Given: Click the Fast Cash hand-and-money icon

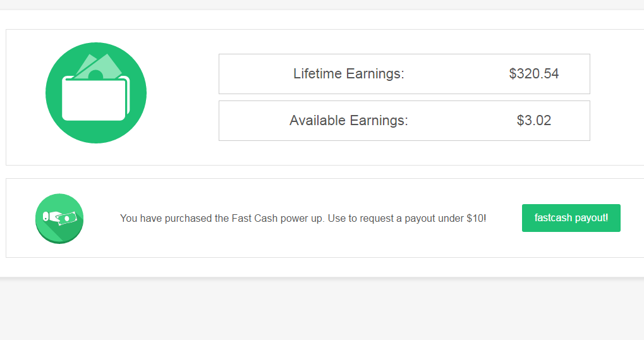Looking at the screenshot, I should [59, 218].
